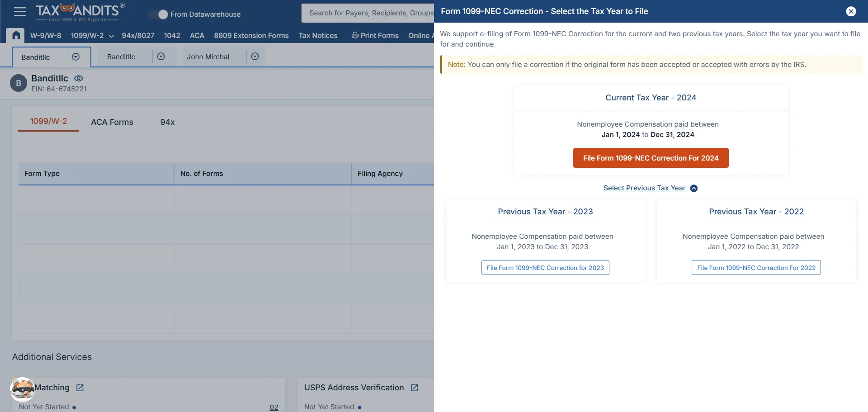Expand the first Banditllc tab dropdown arrow
This screenshot has height=412, width=868.
pyautogui.click(x=76, y=57)
